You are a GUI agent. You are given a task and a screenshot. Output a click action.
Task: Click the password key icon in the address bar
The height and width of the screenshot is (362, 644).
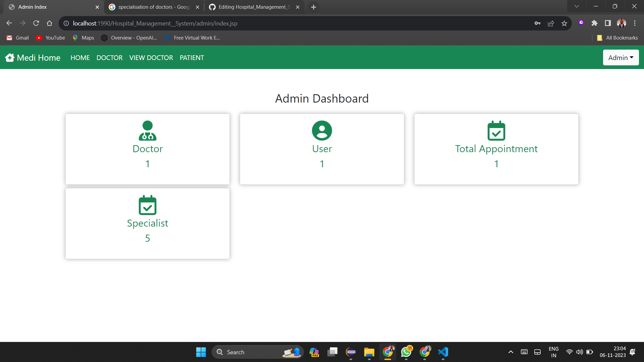click(537, 23)
